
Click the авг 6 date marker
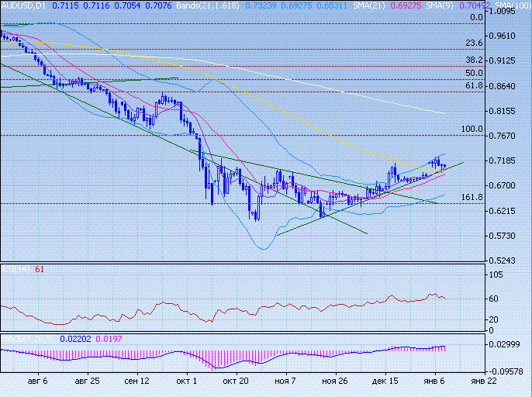36,381
